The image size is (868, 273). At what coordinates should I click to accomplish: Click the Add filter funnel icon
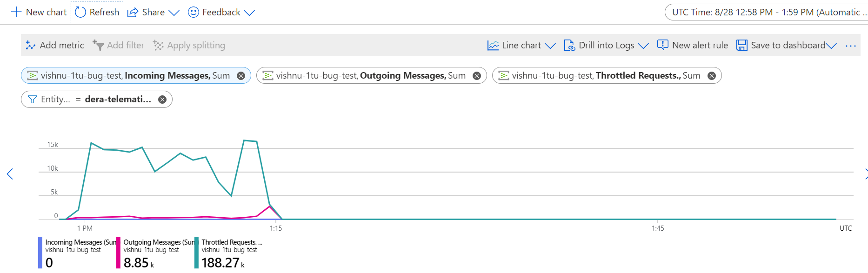point(98,45)
